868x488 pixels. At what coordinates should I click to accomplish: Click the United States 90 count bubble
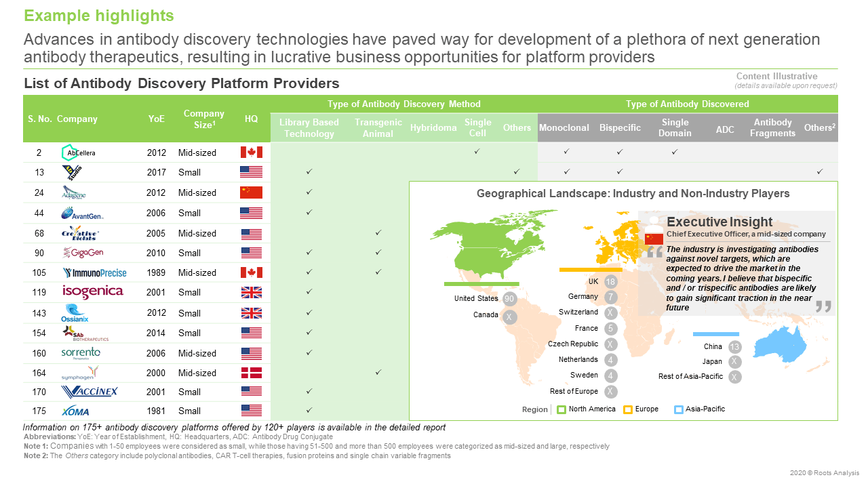[x=511, y=299]
